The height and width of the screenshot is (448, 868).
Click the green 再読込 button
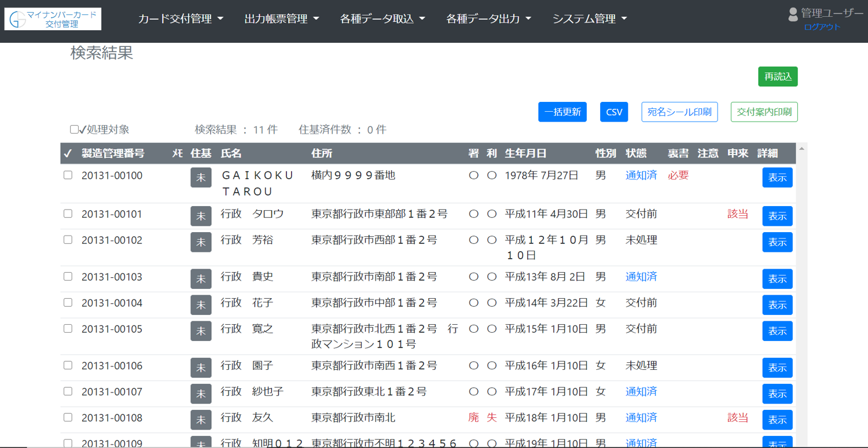pos(778,76)
